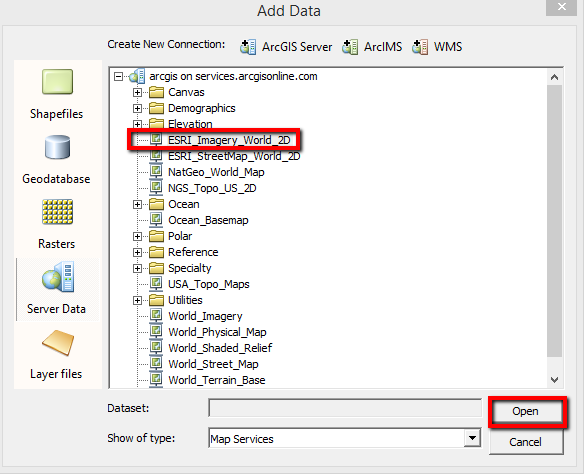Click the ArcIMS new connection icon

point(350,47)
